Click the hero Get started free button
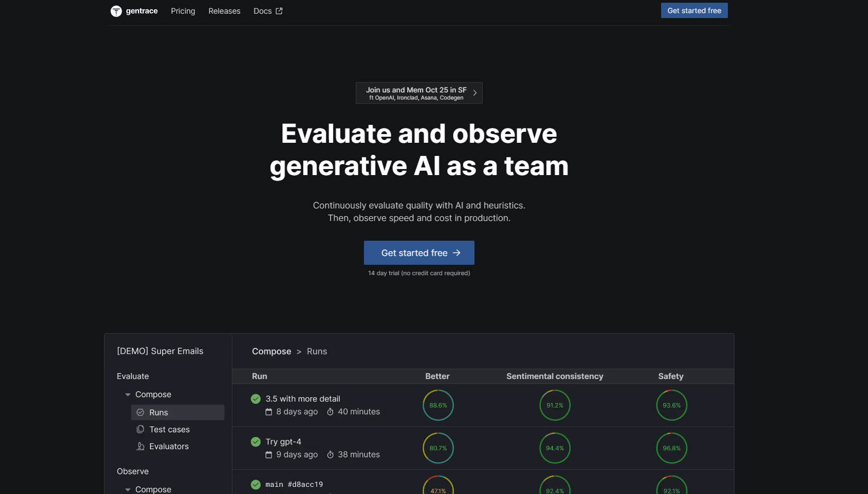This screenshot has height=494, width=868. point(419,253)
